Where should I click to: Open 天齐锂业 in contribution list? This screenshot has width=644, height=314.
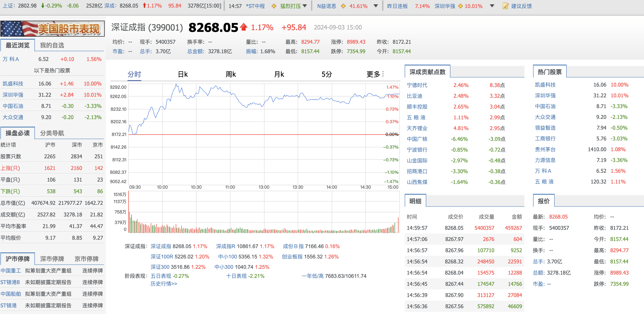point(417,128)
